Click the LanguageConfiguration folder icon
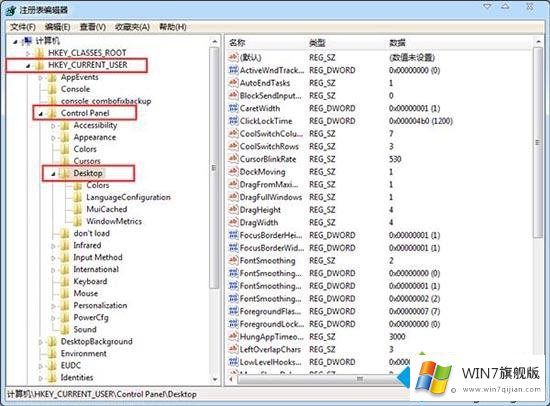 point(78,197)
